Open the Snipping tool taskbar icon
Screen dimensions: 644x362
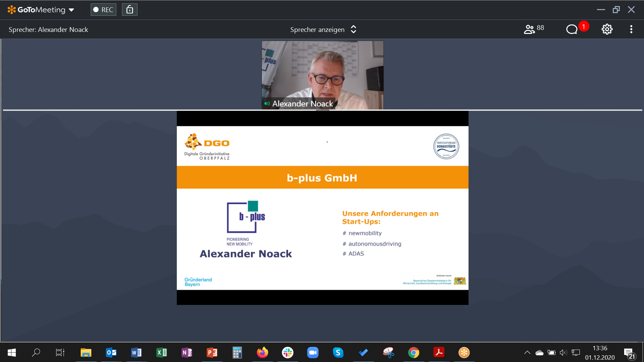(x=389, y=352)
